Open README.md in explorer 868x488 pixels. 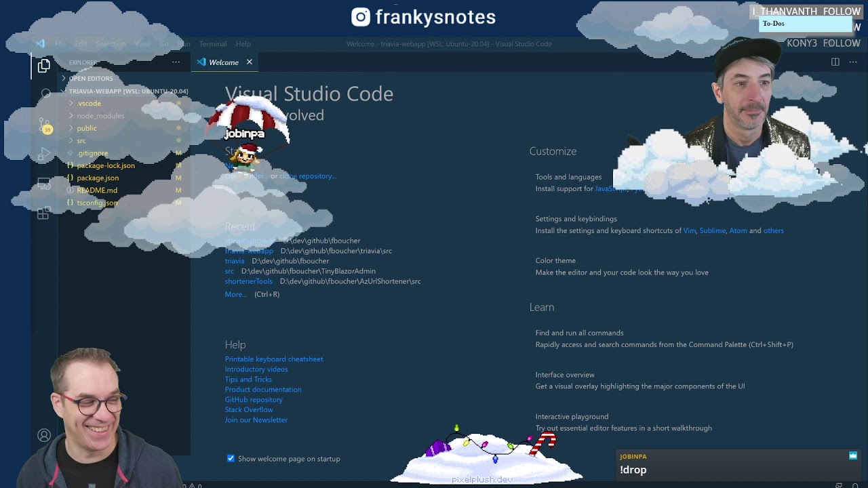97,190
